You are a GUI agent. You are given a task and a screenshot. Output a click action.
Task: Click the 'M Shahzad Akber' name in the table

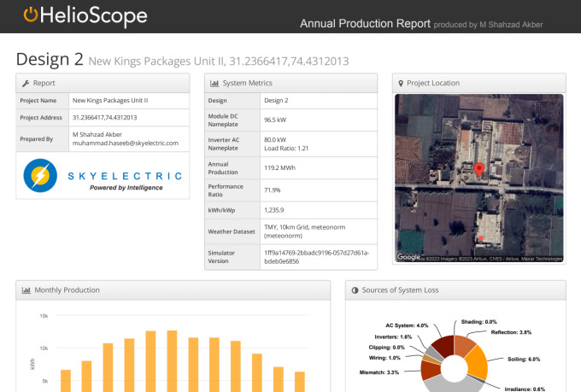97,134
